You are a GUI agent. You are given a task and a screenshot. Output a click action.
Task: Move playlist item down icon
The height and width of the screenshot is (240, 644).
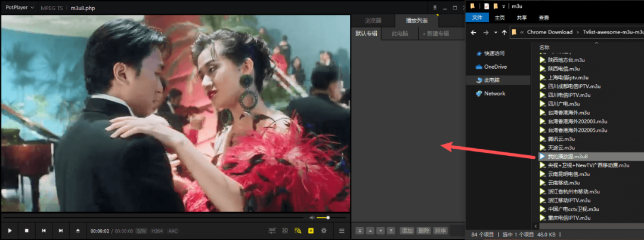(x=380, y=230)
